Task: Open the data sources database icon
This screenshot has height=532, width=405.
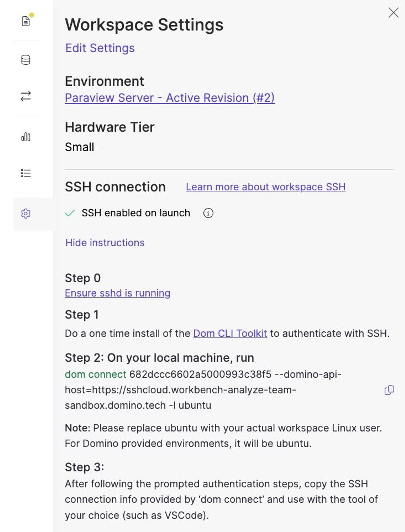Action: pos(26,60)
